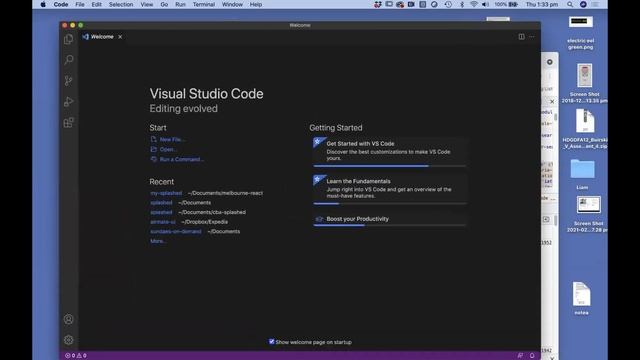Select electric eel green.png desktop file

[580, 33]
